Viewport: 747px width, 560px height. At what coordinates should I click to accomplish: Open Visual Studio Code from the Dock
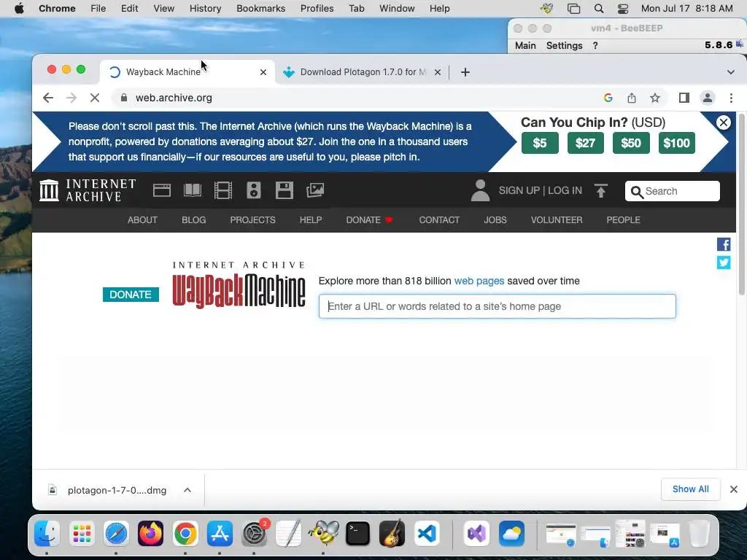click(x=427, y=533)
